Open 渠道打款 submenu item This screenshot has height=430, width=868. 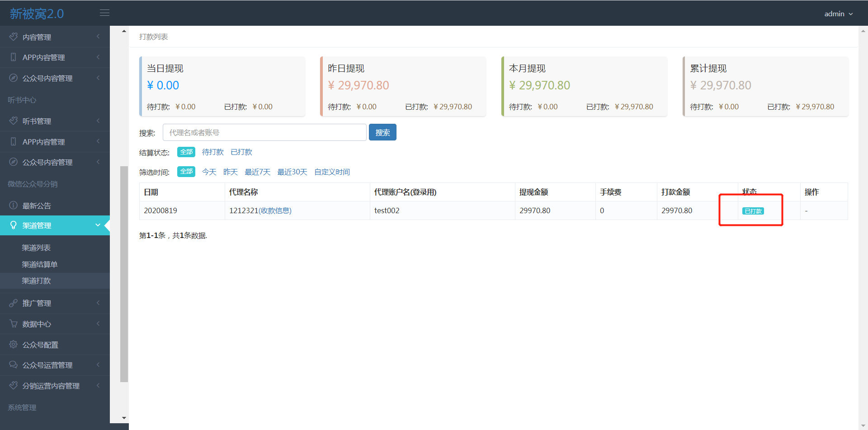36,280
